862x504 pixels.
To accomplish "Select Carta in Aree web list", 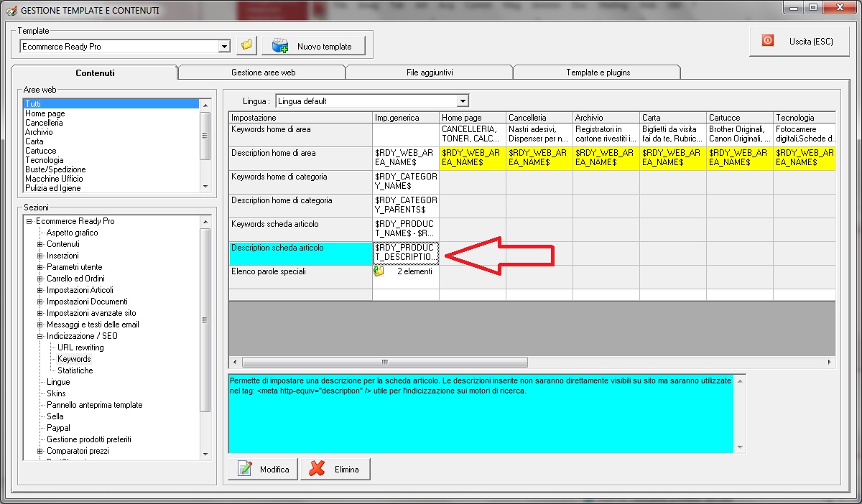I will pos(111,141).
